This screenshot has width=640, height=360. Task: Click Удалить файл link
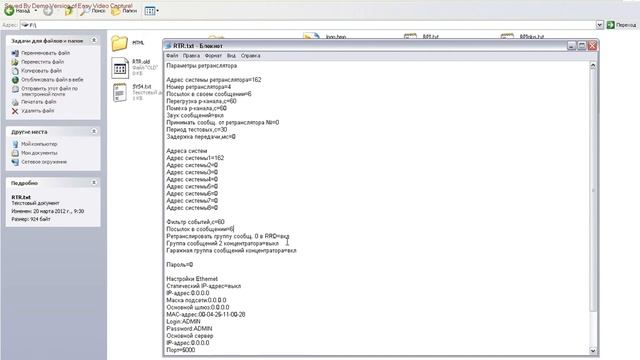[38, 111]
